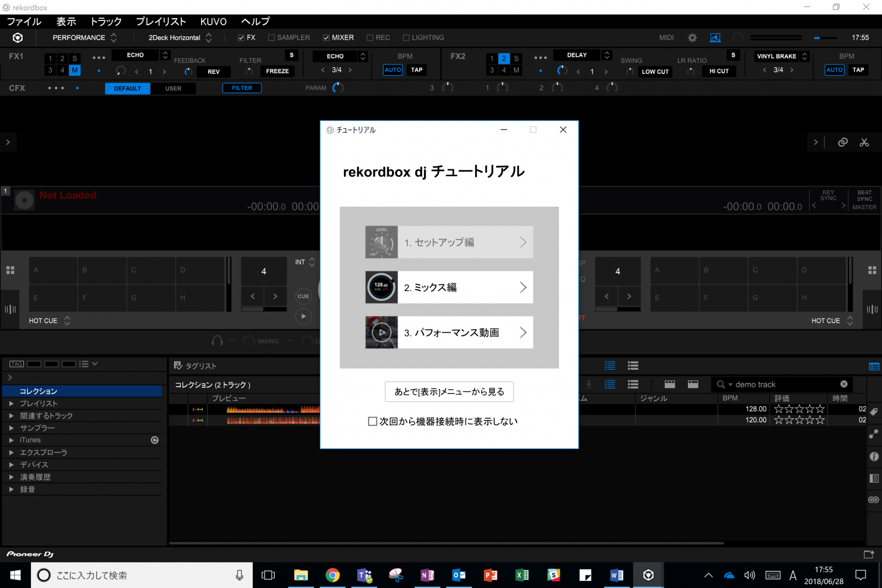Toggle CFX FILTER button
Screen dimensions: 882x588
[x=242, y=88]
